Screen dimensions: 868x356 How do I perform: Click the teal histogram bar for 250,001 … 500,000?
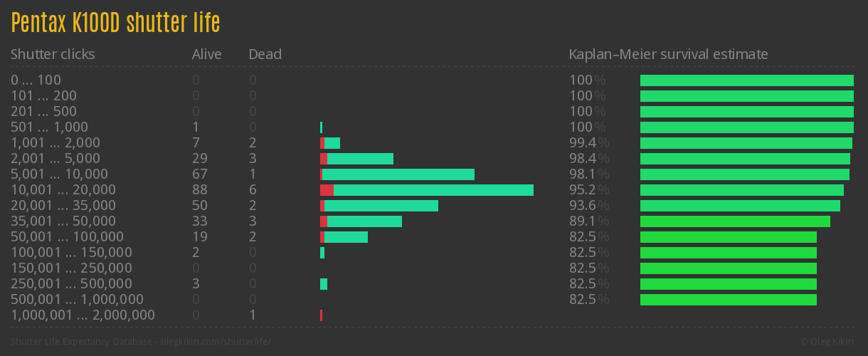coord(324,284)
